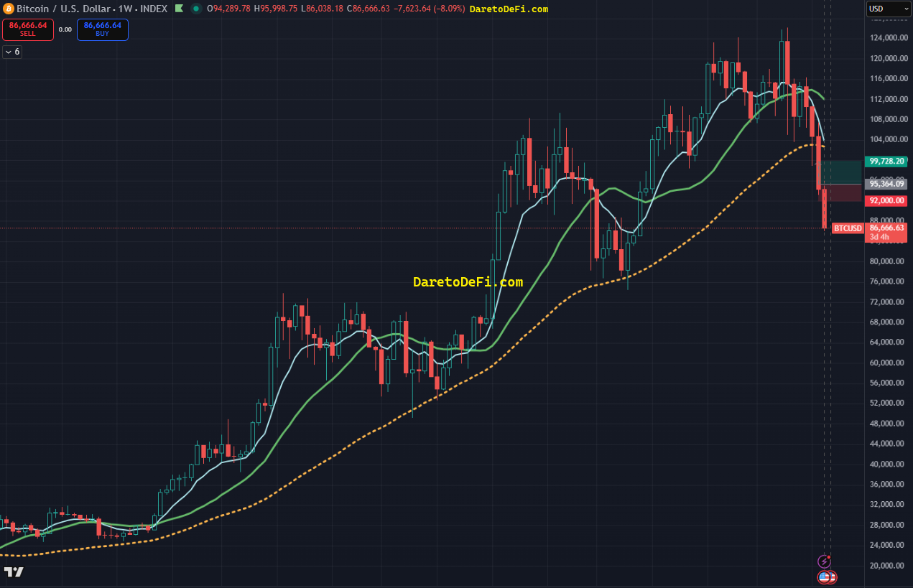Image resolution: width=913 pixels, height=588 pixels.
Task: Expand the collapsed indicators legend showing 6
Action: pos(12,52)
